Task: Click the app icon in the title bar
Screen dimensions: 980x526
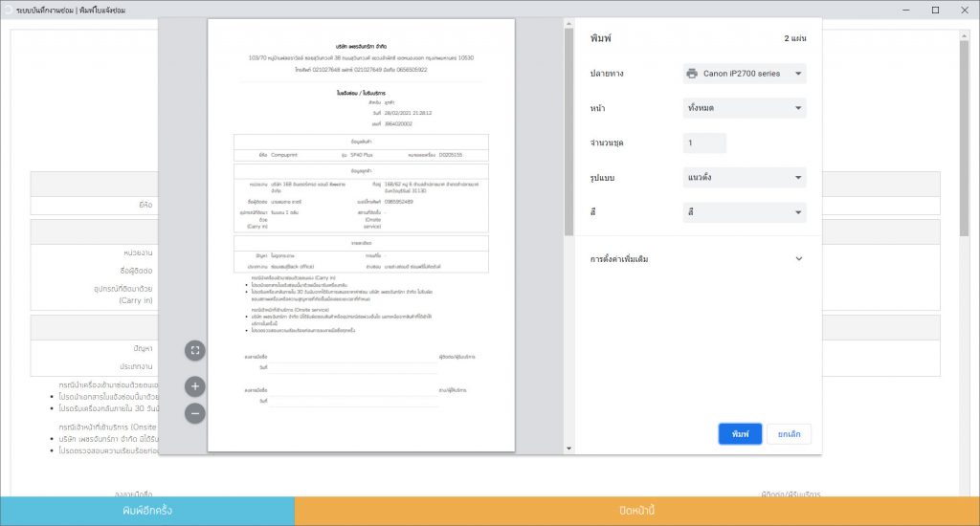Action: click(x=9, y=10)
